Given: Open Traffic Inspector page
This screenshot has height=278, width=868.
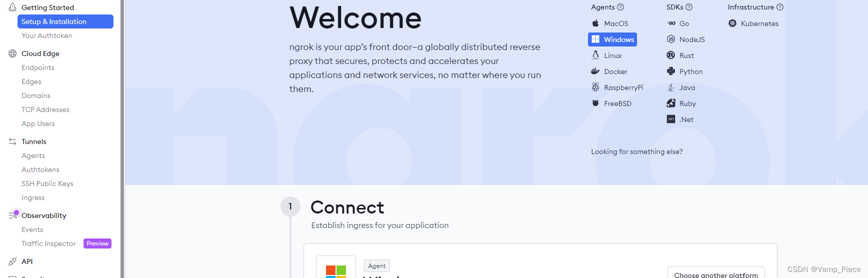Looking at the screenshot, I should coord(48,243).
